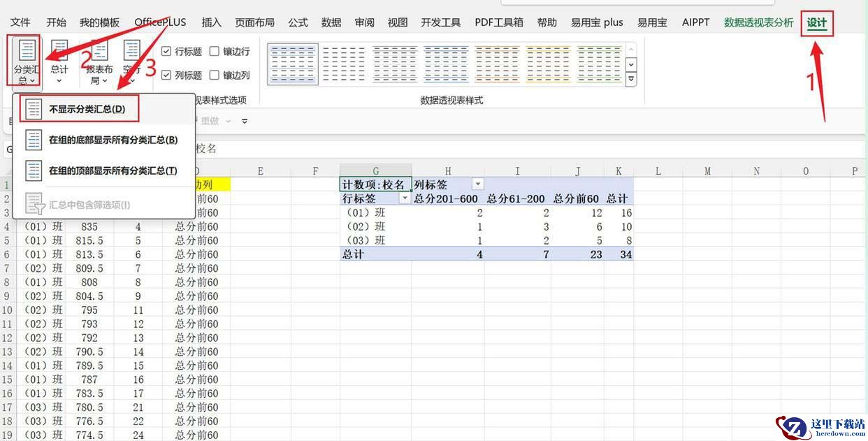Open the 列标签 filter dropdown

click(478, 185)
